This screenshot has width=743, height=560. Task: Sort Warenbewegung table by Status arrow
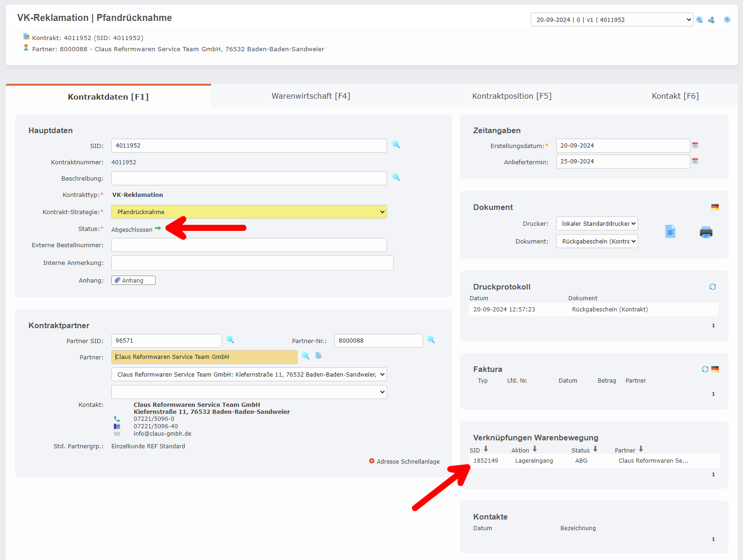pyautogui.click(x=595, y=449)
